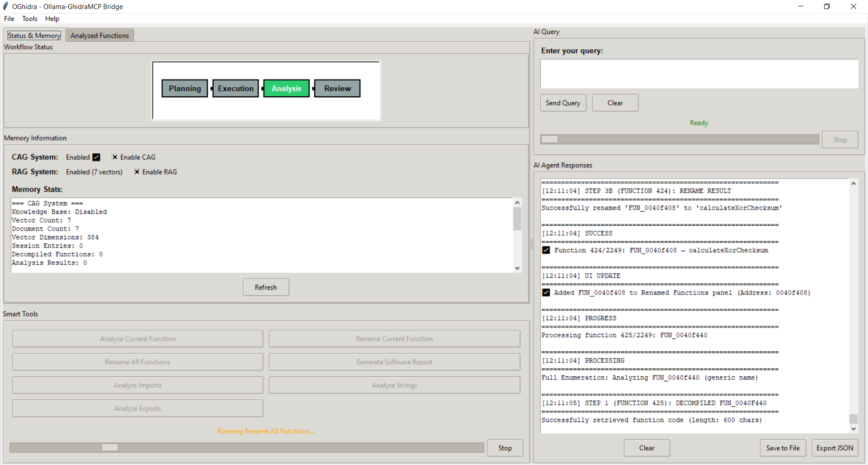Image resolution: width=868 pixels, height=465 pixels.
Task: Switch to Analyzed Functions tab
Action: 99,35
